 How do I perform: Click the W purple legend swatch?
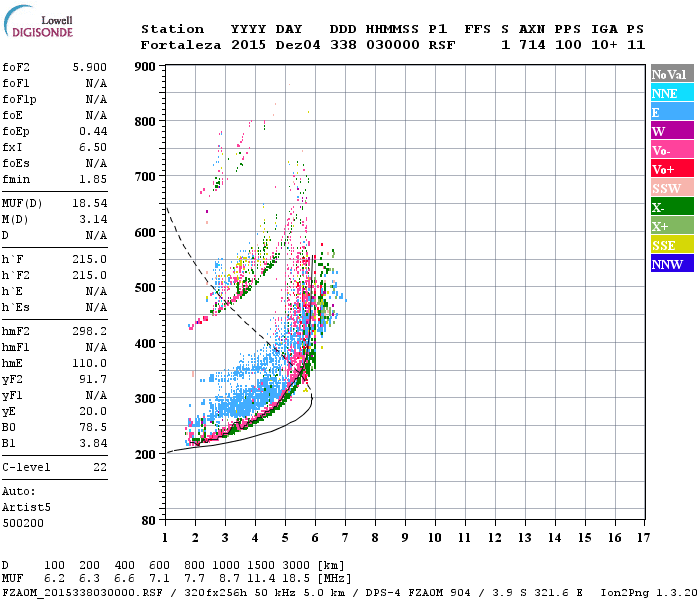[x=672, y=130]
